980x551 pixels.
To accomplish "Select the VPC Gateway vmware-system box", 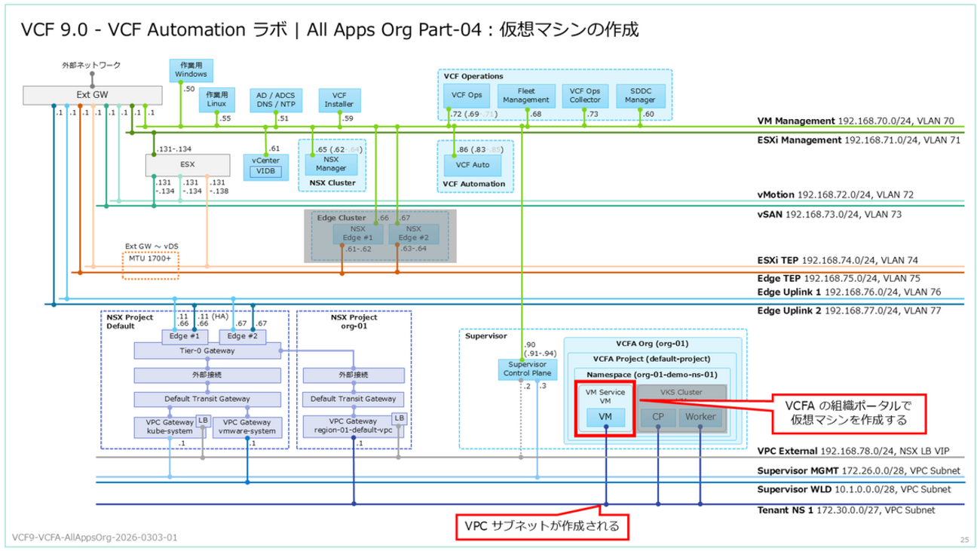I will point(248,427).
